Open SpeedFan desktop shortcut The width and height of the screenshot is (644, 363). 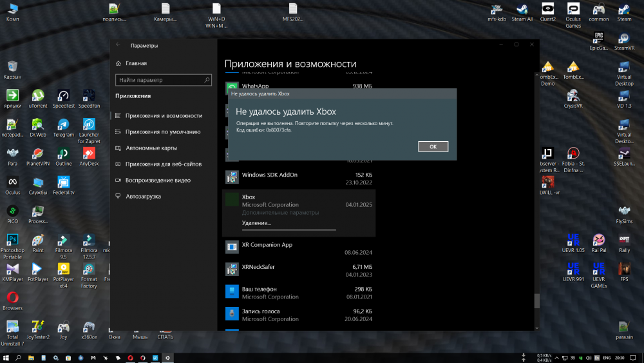pyautogui.click(x=89, y=99)
